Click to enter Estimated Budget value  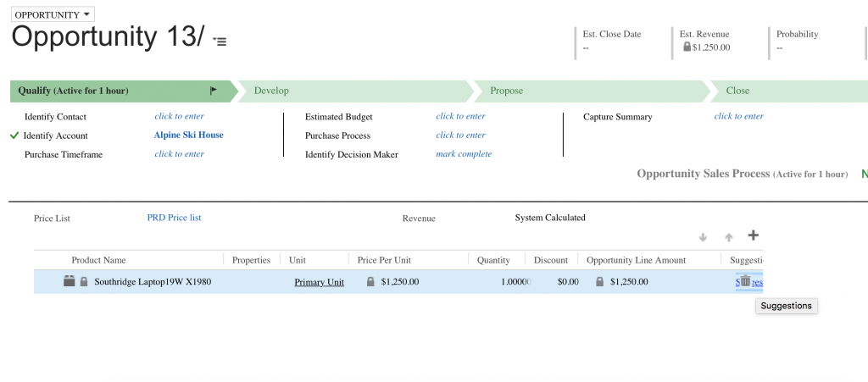460,116
